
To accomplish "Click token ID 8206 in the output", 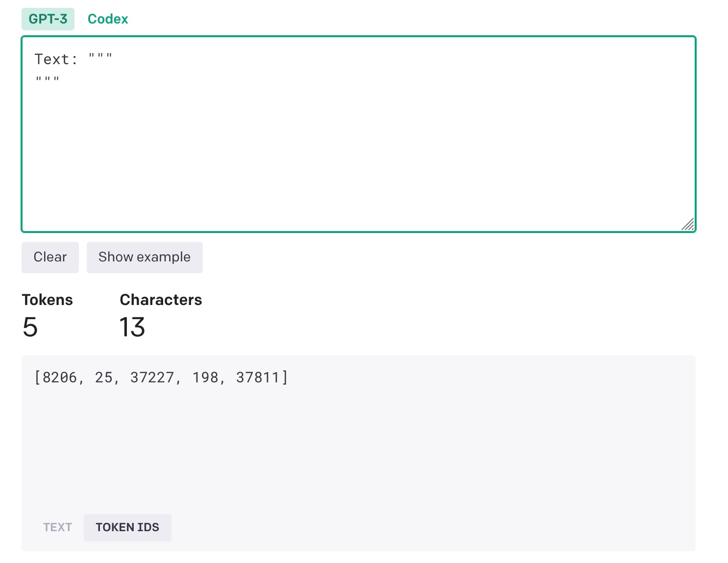I will (60, 377).
